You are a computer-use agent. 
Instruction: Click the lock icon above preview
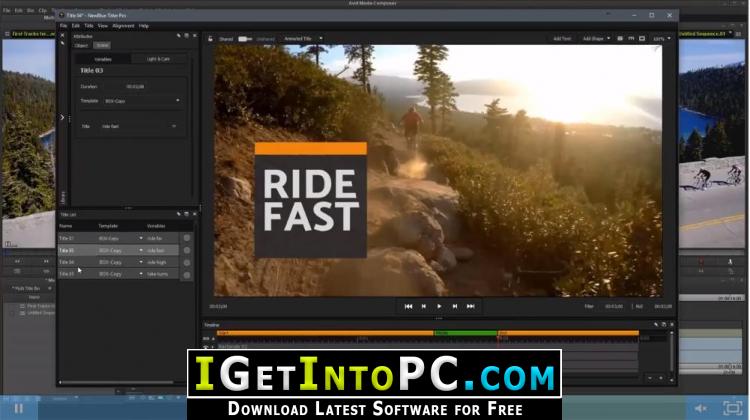point(210,39)
